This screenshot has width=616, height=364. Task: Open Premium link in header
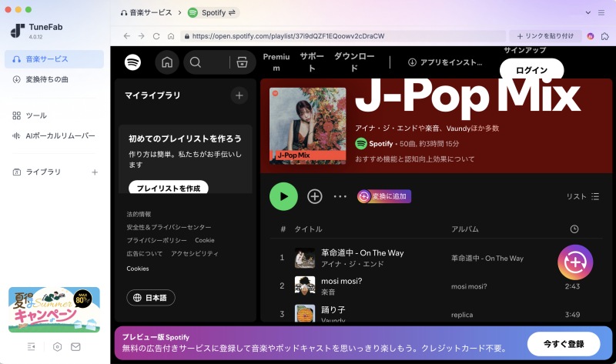coord(276,62)
